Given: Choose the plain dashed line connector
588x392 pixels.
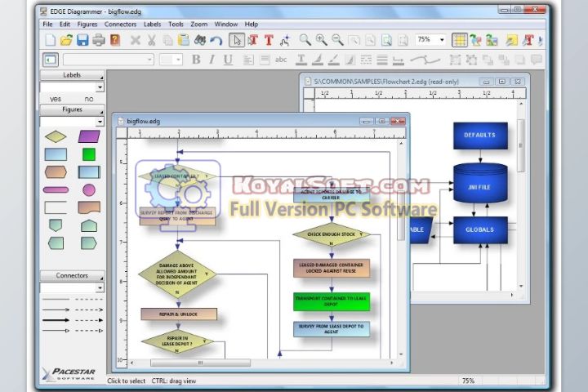Looking at the screenshot, I should (x=89, y=300).
